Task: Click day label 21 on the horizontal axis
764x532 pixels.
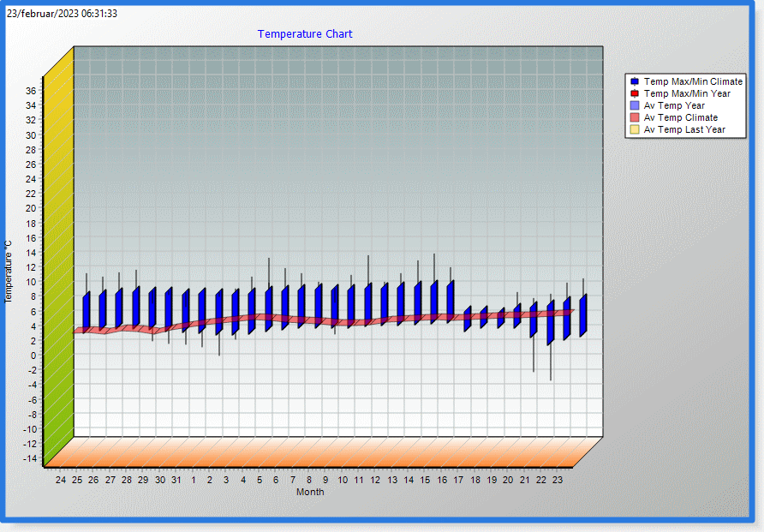Action: (x=525, y=480)
